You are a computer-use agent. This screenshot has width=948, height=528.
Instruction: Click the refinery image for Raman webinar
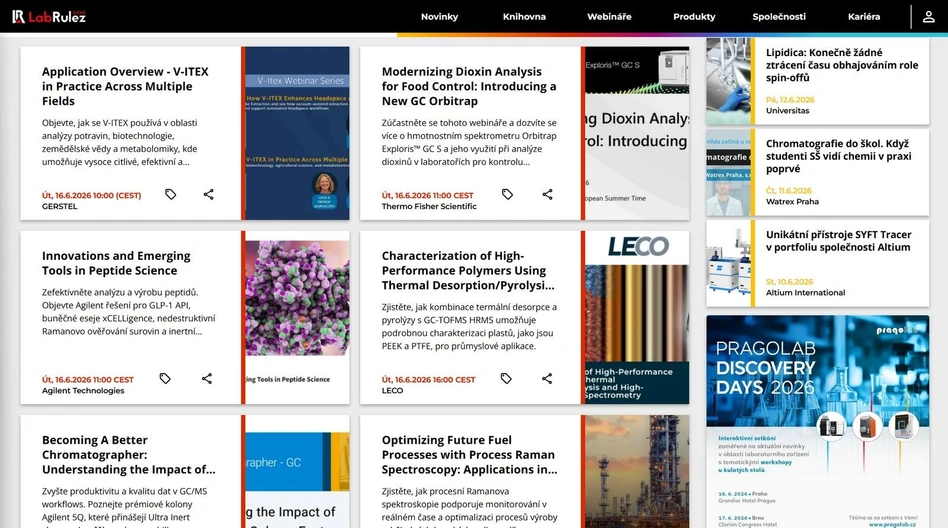[637, 472]
